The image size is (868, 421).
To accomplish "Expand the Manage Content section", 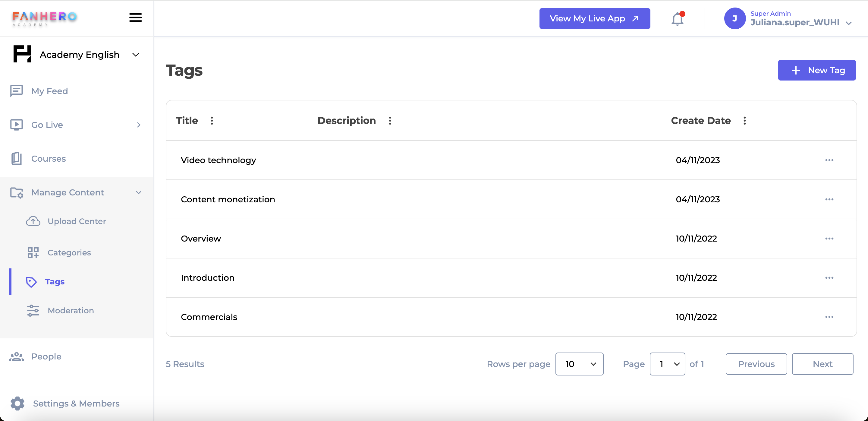I will [140, 192].
